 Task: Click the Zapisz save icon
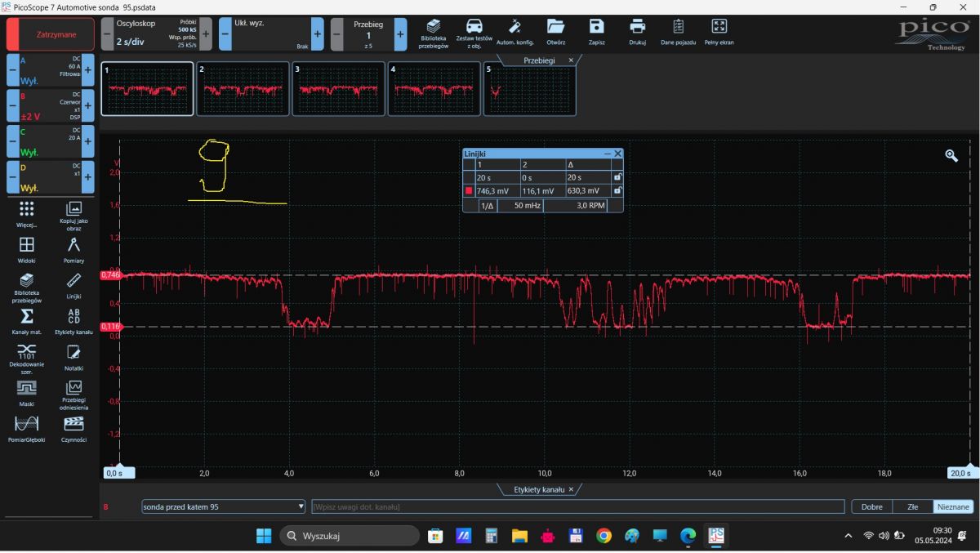coord(596,28)
